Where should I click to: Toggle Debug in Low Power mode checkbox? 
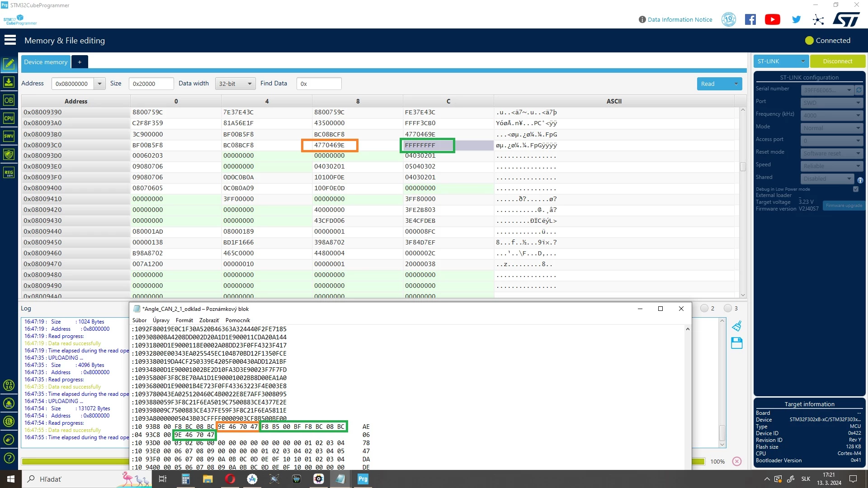(x=856, y=189)
